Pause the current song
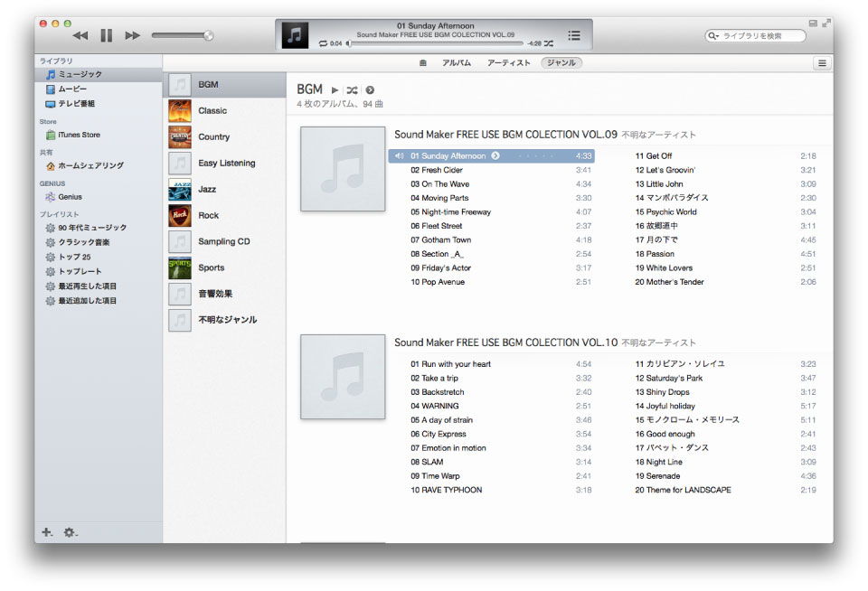Image resolution: width=868 pixels, height=591 pixels. pyautogui.click(x=107, y=36)
